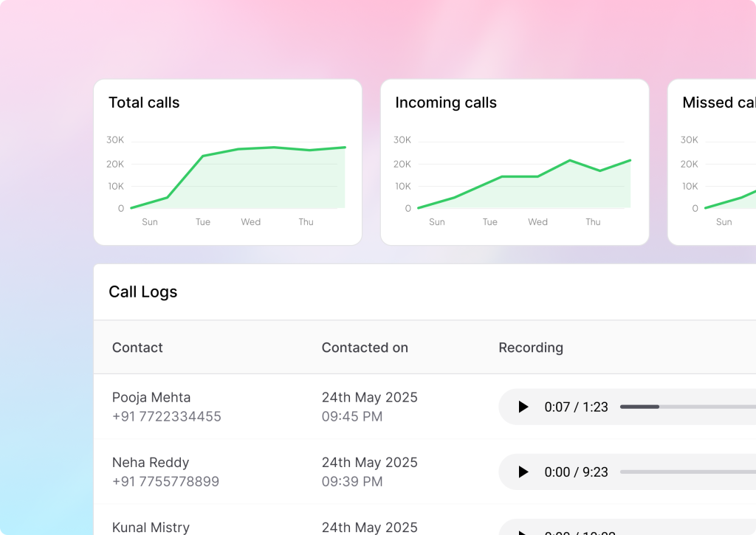Click Neha Reddy's 09:39 PM timestamp
Screen dimensions: 756x535
pos(352,481)
